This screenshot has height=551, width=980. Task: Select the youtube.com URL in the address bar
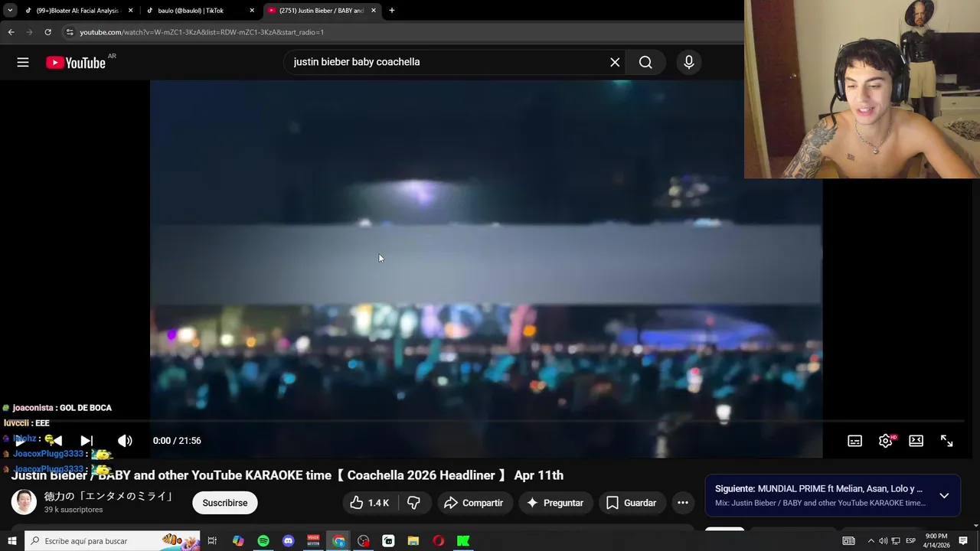[201, 32]
